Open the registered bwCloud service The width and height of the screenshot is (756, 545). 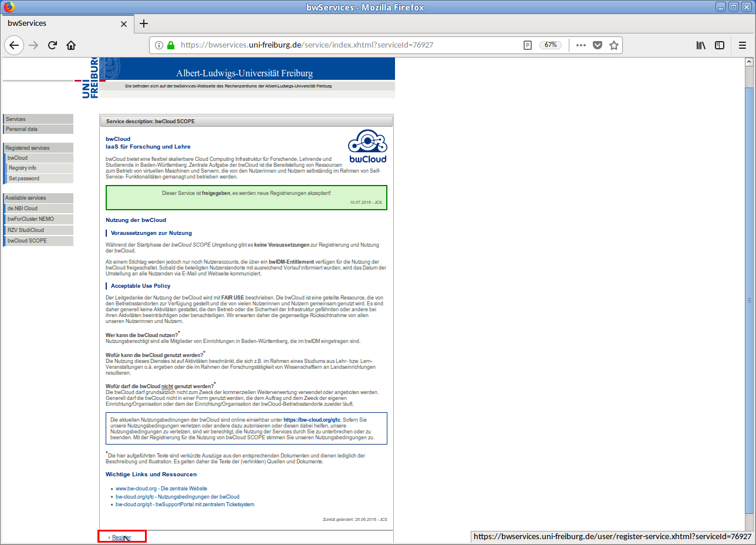(x=39, y=158)
